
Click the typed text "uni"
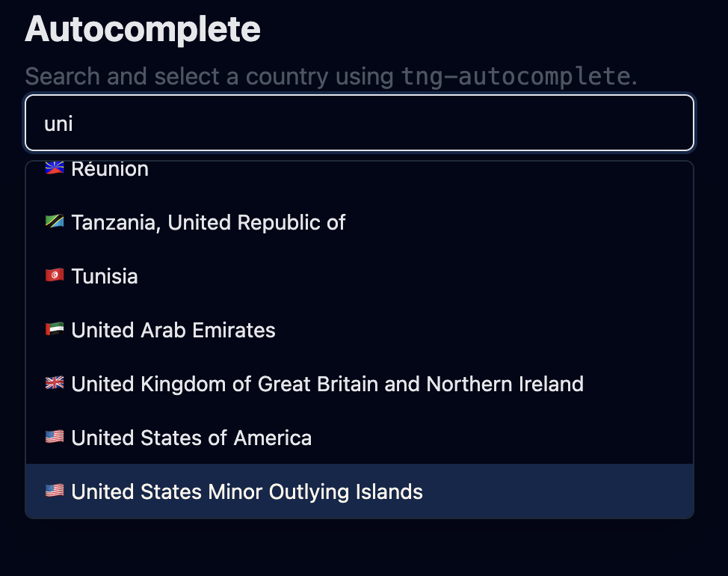tap(59, 123)
